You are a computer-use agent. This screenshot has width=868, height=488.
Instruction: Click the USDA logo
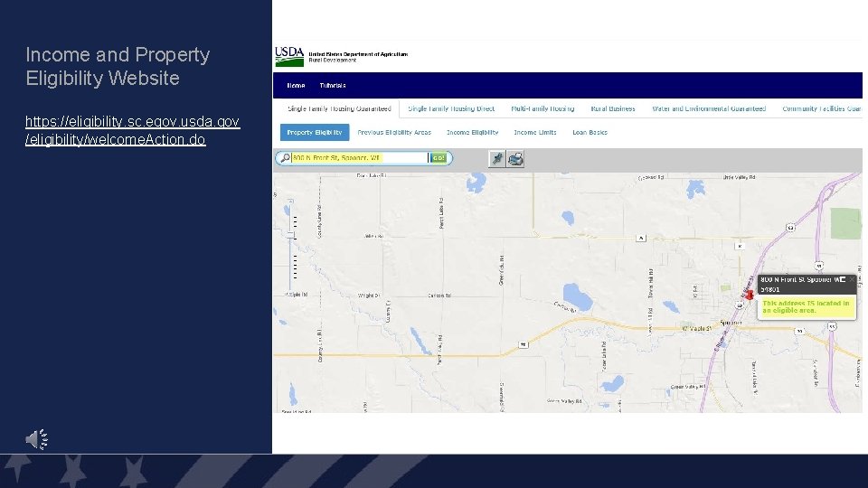(289, 56)
